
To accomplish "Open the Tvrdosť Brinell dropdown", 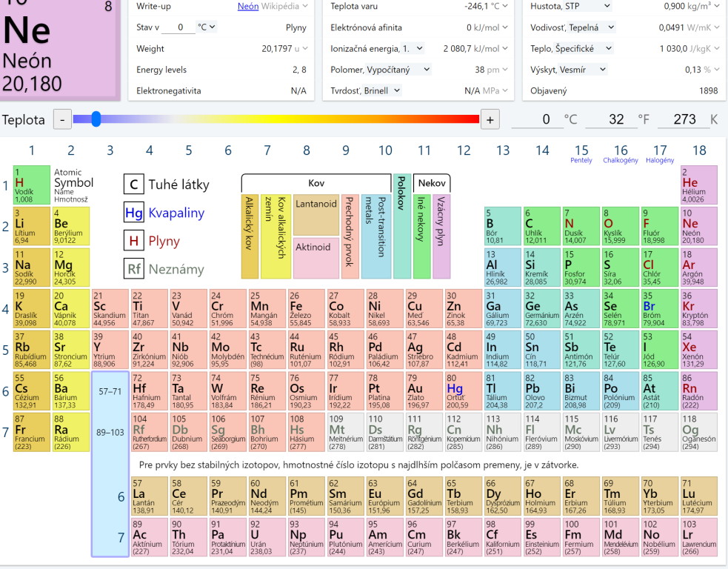I will pos(396,90).
